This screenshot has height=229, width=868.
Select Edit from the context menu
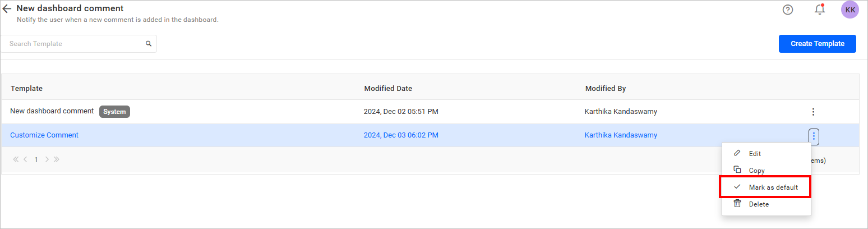coord(755,154)
